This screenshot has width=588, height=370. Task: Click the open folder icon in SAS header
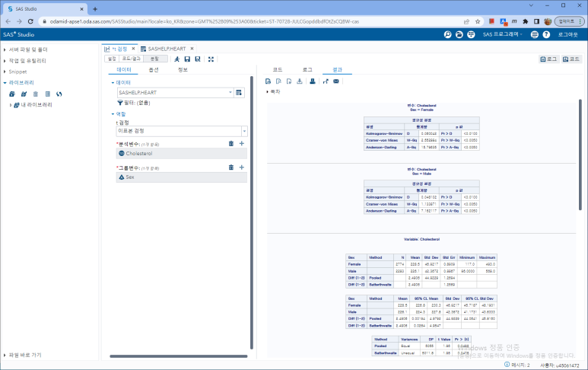[459, 34]
